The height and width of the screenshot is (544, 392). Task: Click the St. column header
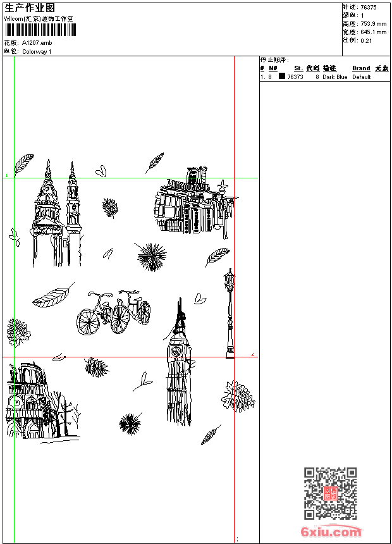pos(298,68)
